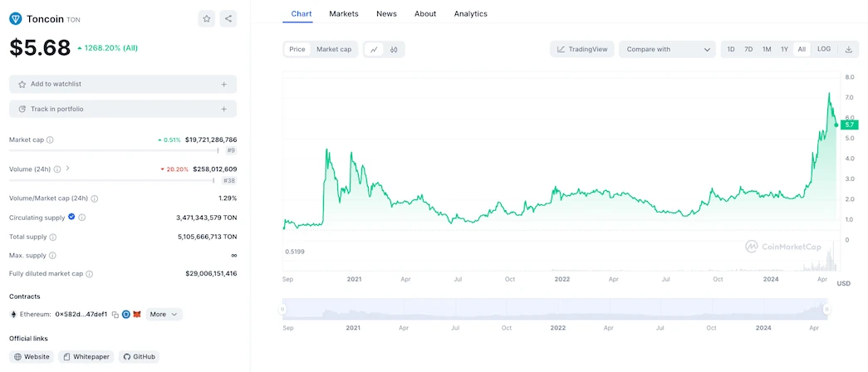Open the Analytics tab
The image size is (868, 372).
tap(470, 14)
